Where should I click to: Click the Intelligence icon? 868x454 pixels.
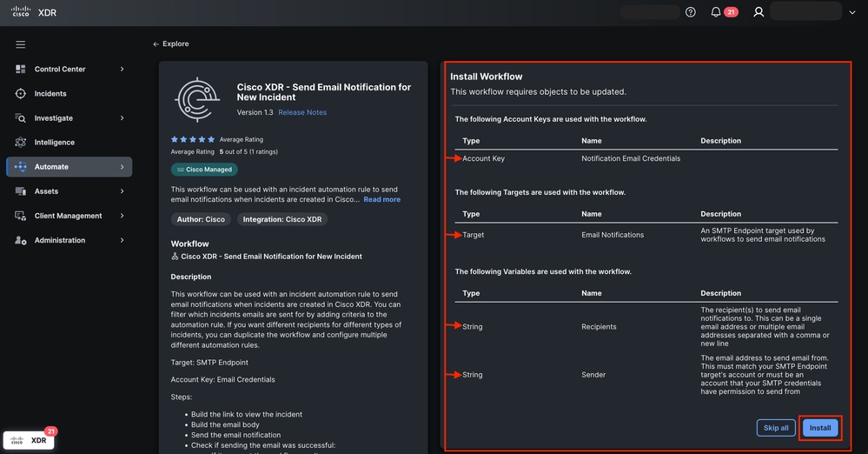tap(21, 142)
